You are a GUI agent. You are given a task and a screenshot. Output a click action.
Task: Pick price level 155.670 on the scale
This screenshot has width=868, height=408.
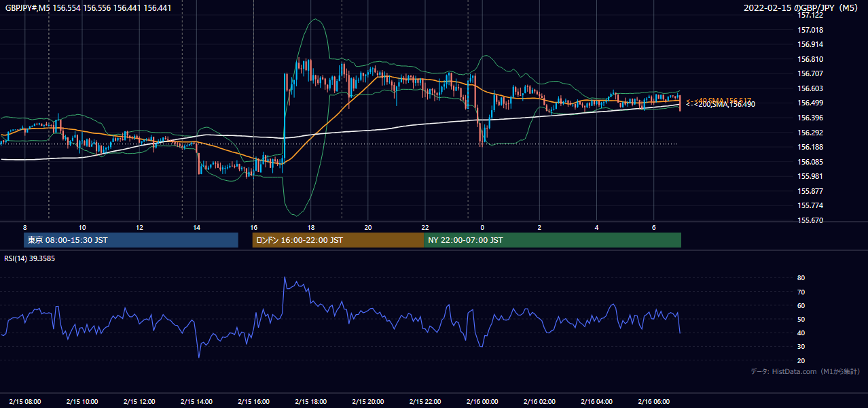click(x=810, y=220)
